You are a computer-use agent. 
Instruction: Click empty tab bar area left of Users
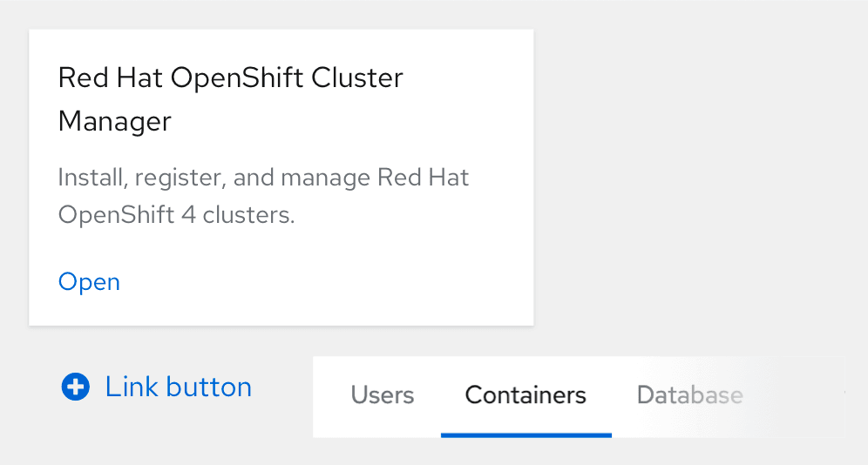pyautogui.click(x=329, y=396)
